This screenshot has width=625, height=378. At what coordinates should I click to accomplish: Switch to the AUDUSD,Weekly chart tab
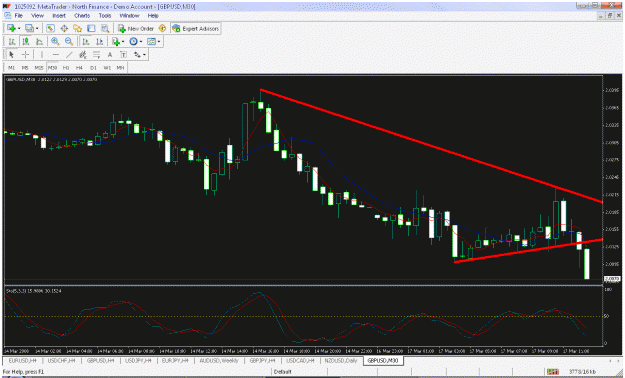point(219,360)
